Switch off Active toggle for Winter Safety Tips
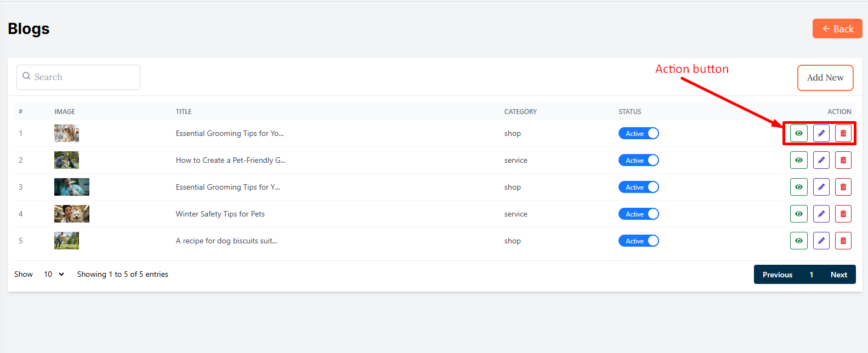 (x=638, y=214)
